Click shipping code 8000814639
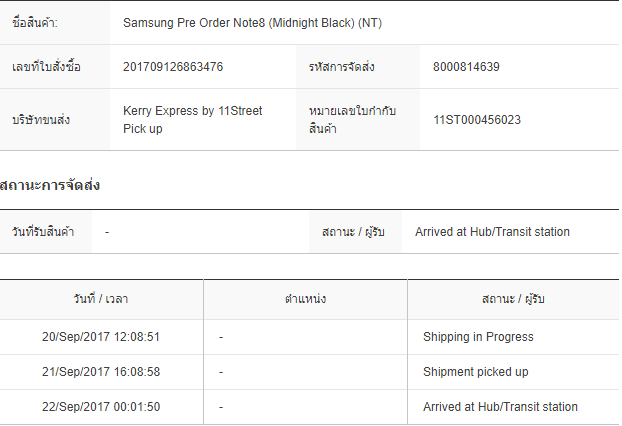 coord(466,67)
